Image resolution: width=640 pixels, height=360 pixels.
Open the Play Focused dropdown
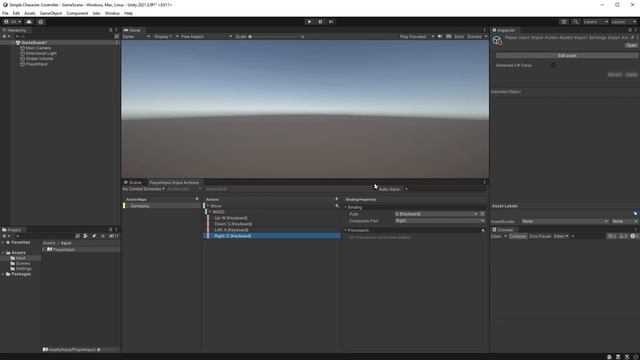[x=416, y=36]
